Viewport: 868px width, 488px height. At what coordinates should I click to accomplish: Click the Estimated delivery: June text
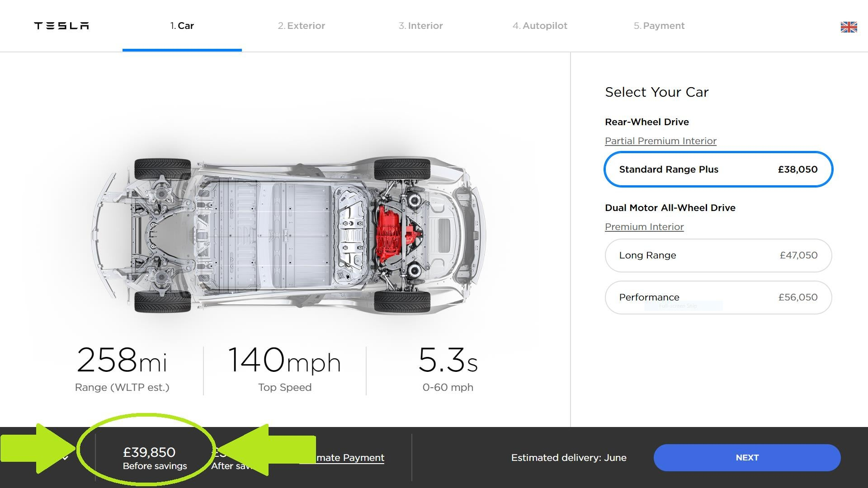click(569, 458)
